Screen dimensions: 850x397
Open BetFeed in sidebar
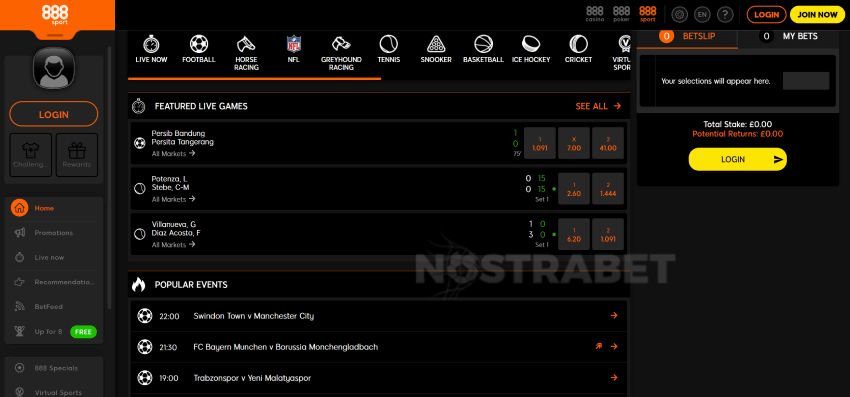[53, 306]
